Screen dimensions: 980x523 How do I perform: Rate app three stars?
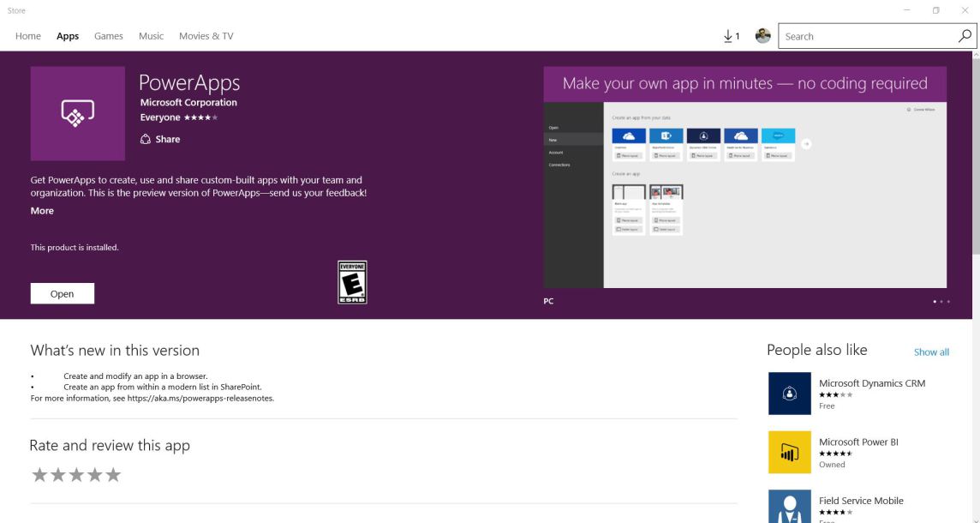[76, 475]
